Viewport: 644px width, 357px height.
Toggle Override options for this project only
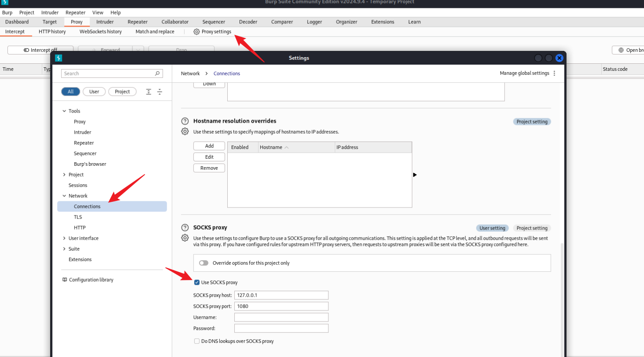point(204,263)
